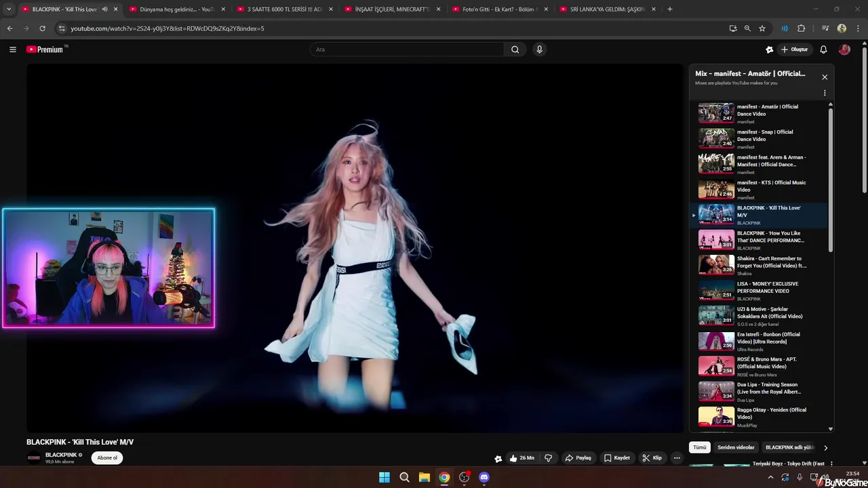Play Ragga Oktay Yeniden from the playlist
This screenshot has width=868, height=488.
point(759,417)
